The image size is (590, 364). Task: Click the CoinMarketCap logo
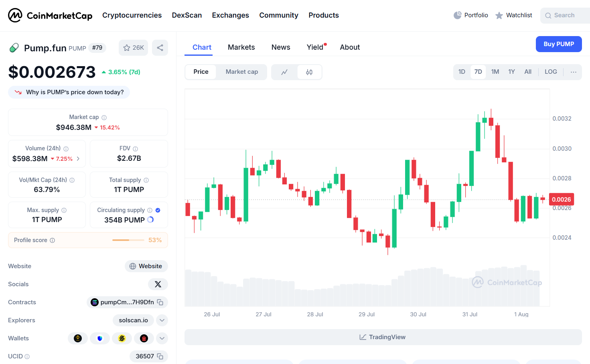click(x=50, y=15)
